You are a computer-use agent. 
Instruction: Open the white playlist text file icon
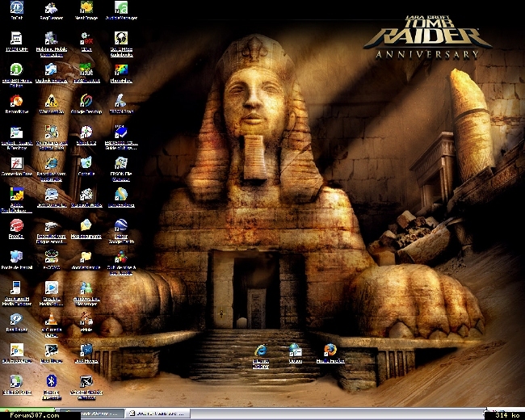16,42
